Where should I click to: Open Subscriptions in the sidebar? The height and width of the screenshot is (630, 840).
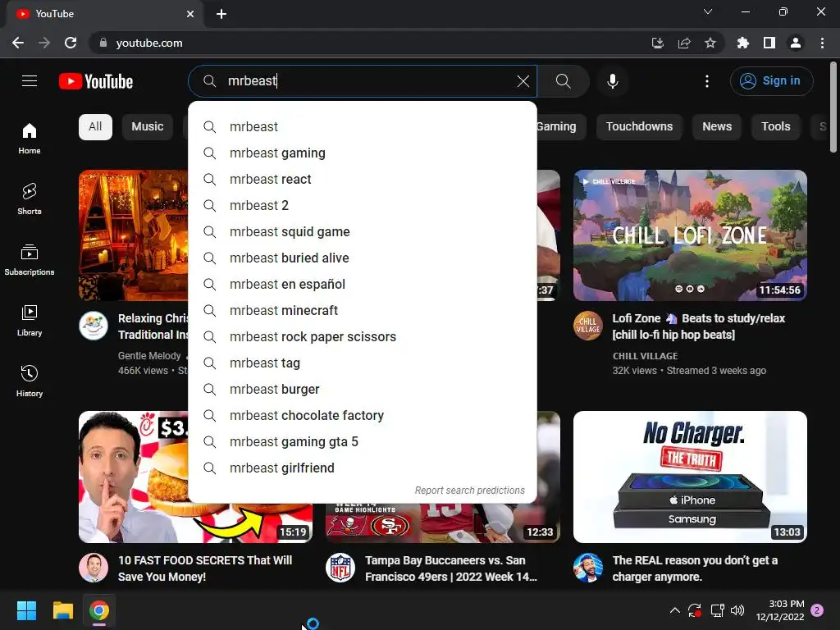coord(30,260)
